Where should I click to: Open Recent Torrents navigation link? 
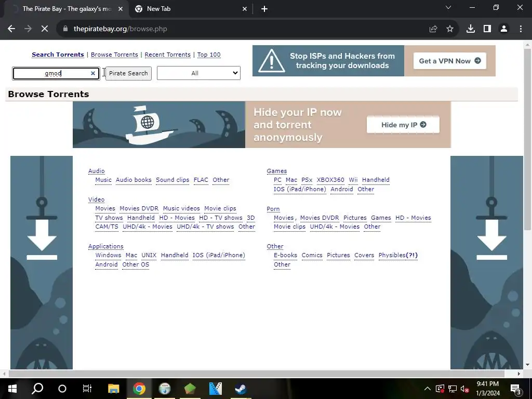168,55
